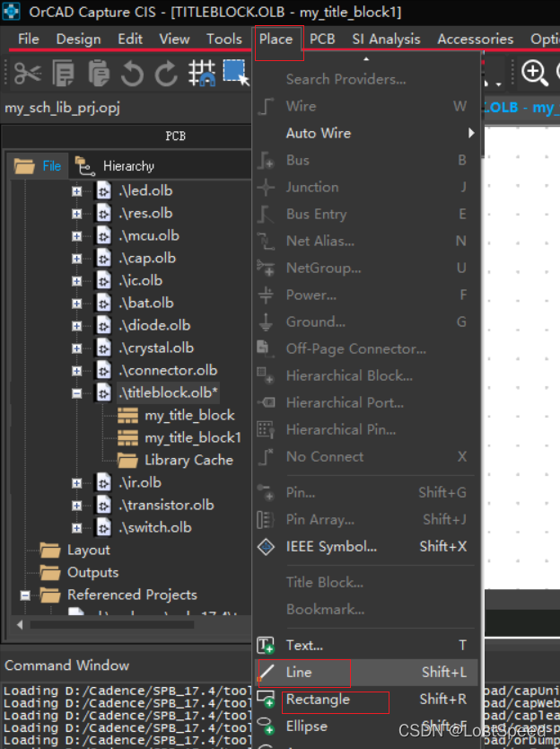560x749 pixels.
Task: Click the Zoom In magnifier icon
Action: coord(534,74)
